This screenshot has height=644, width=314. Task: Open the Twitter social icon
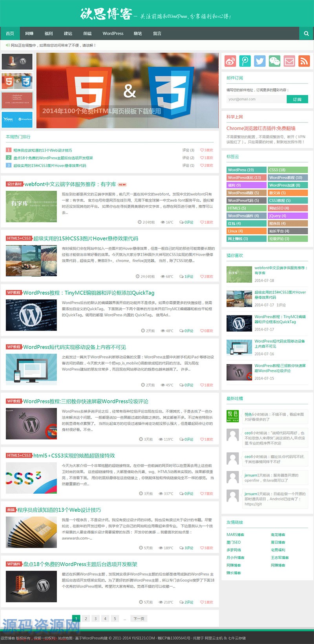tap(259, 61)
